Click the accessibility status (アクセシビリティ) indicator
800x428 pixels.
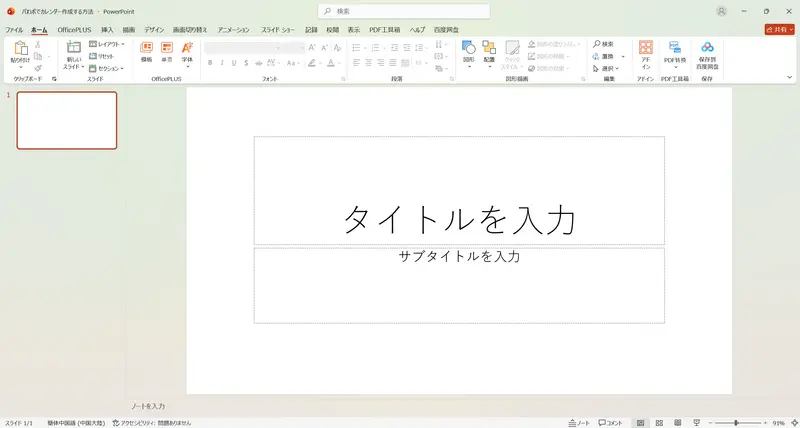(x=152, y=423)
